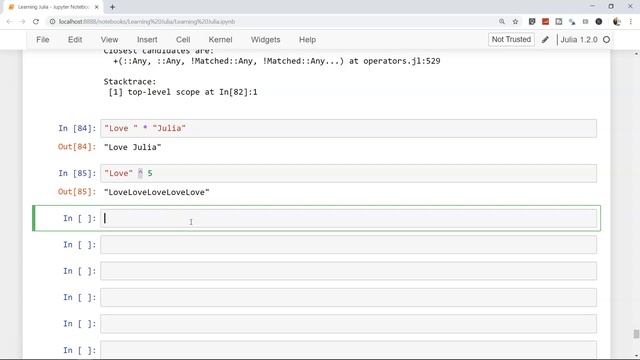
Task: Click the top-level scope at In[82]:1 line
Action: click(183, 92)
